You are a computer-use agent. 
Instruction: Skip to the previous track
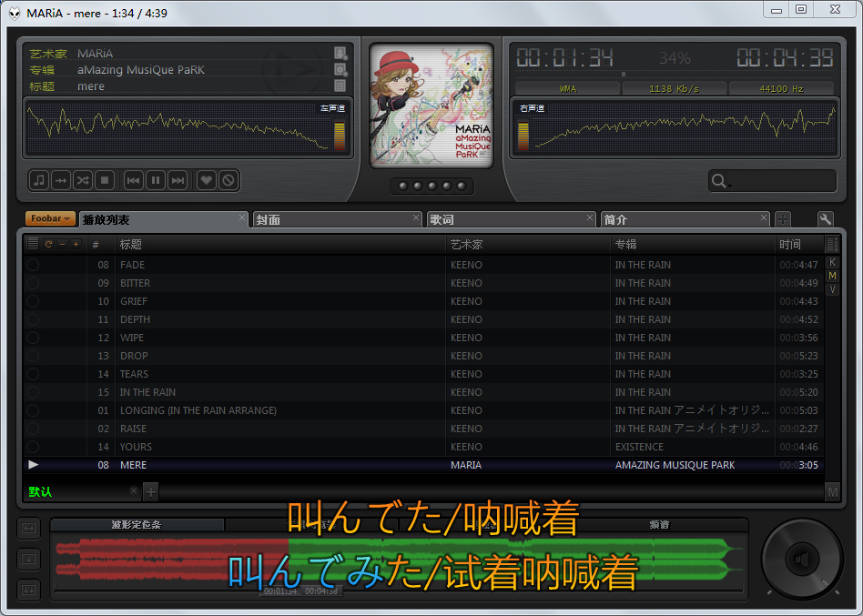[133, 180]
